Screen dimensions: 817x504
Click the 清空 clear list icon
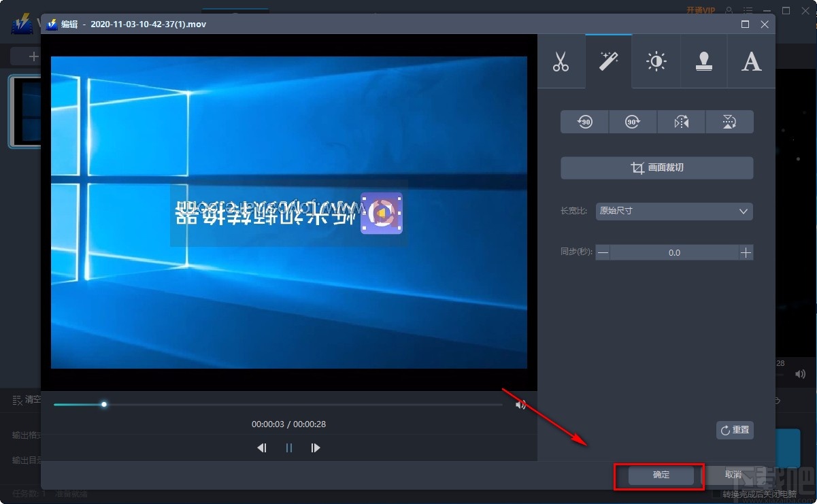pyautogui.click(x=18, y=400)
